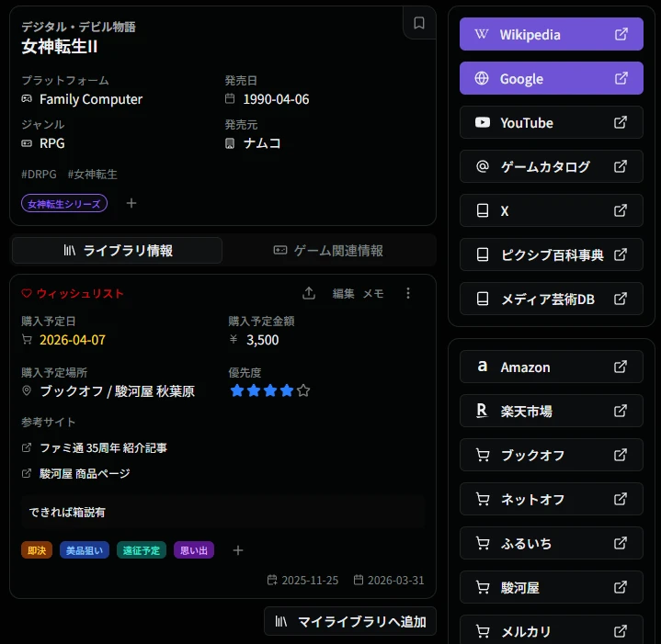Screen dimensions: 661x644
Task: Open the three-dot more options menu
Action: click(408, 293)
